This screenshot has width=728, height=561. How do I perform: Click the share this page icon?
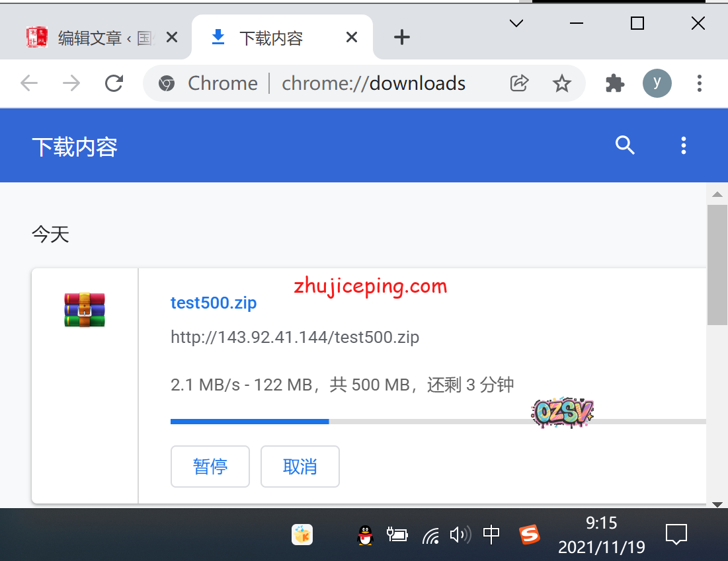click(520, 83)
